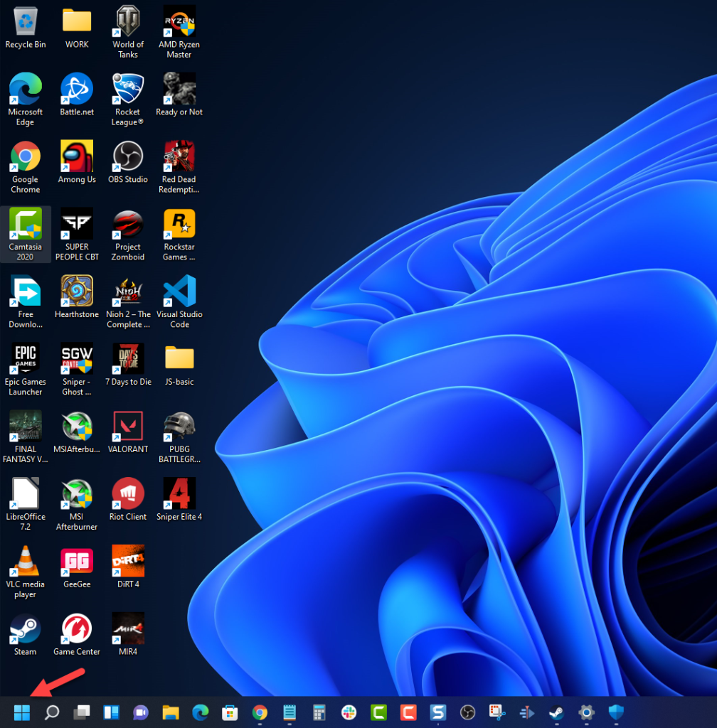Select Steam desktop shortcut
717x728 pixels.
(x=26, y=635)
